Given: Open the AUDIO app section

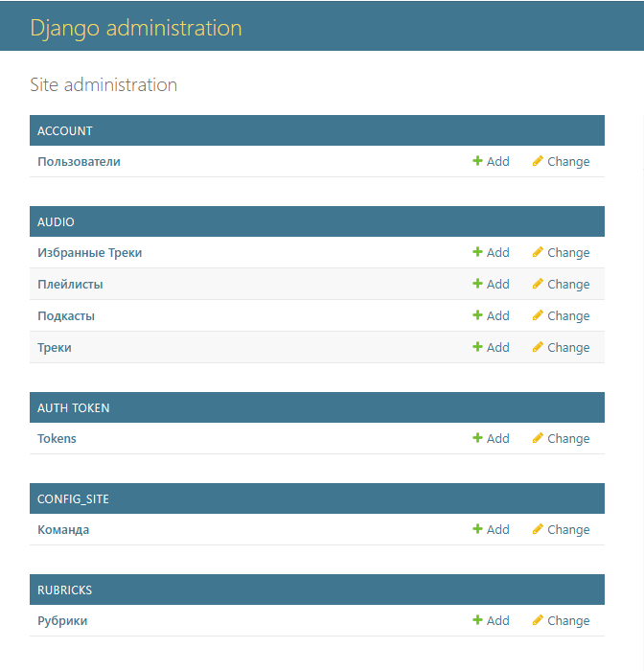Looking at the screenshot, I should (56, 222).
